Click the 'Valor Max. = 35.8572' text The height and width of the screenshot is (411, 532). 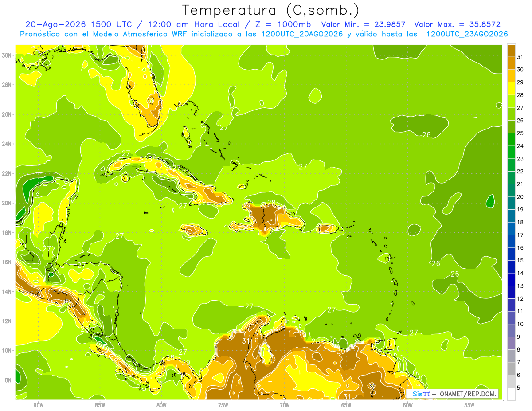coord(458,24)
